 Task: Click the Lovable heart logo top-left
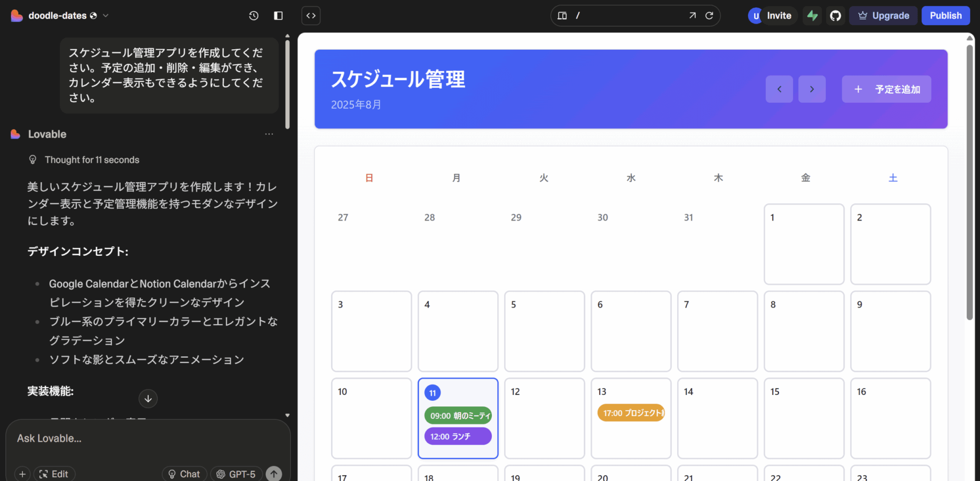pyautogui.click(x=17, y=16)
